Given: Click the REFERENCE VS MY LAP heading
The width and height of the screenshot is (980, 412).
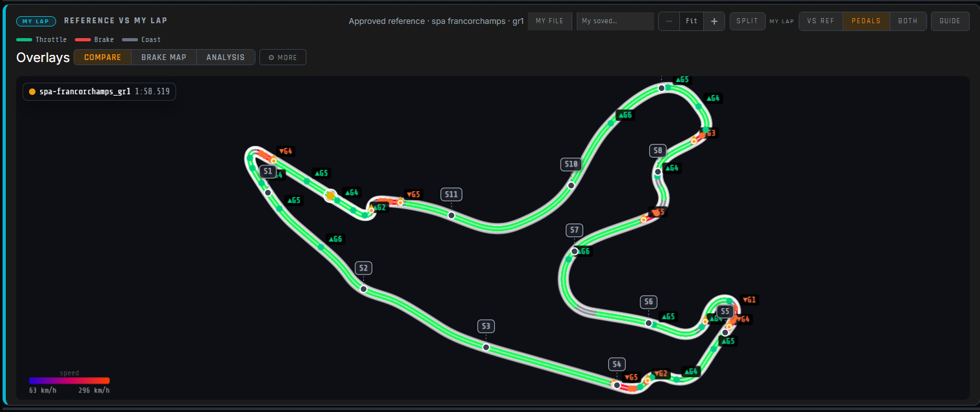Looking at the screenshot, I should tap(115, 21).
